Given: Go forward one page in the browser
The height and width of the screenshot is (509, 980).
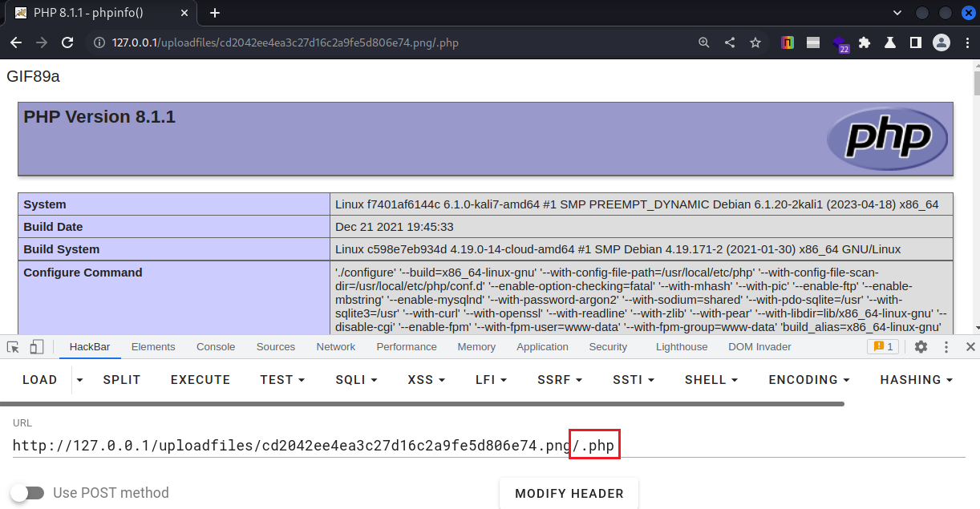Looking at the screenshot, I should pos(42,42).
